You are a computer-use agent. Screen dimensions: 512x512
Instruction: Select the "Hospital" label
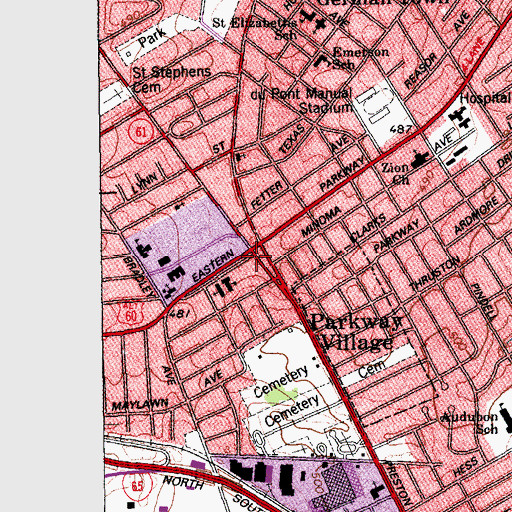485,98
